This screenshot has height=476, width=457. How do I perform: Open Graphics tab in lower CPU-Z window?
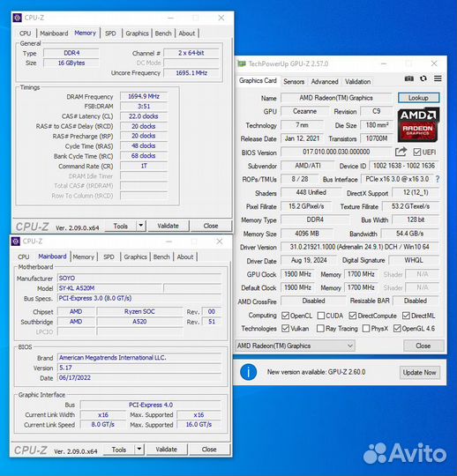[x=135, y=257]
